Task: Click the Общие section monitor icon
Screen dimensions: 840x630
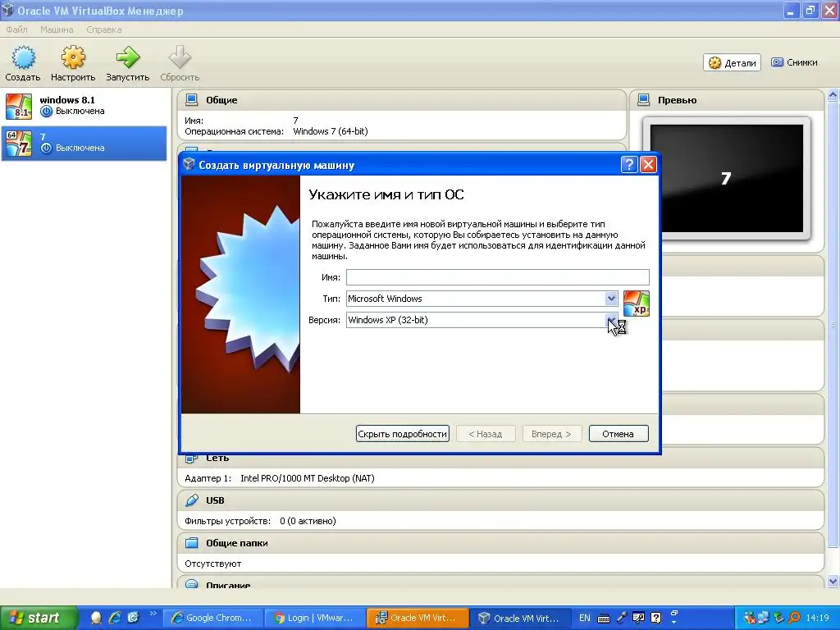Action: [x=191, y=99]
